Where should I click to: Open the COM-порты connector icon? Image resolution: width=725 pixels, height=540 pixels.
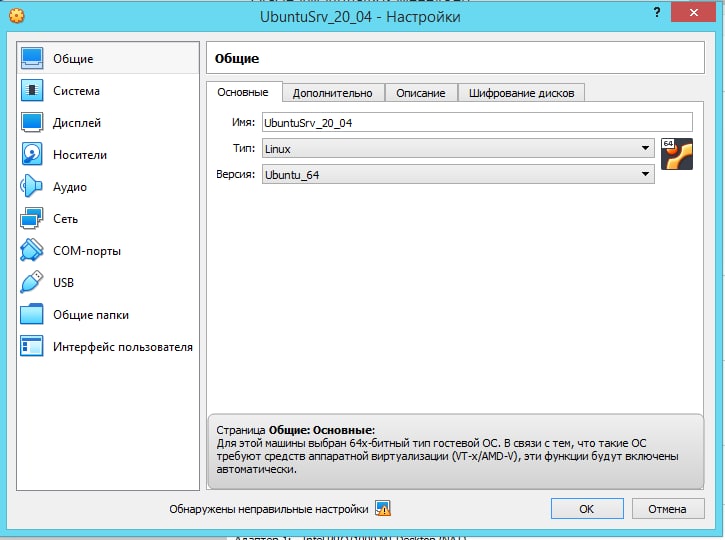click(x=32, y=250)
